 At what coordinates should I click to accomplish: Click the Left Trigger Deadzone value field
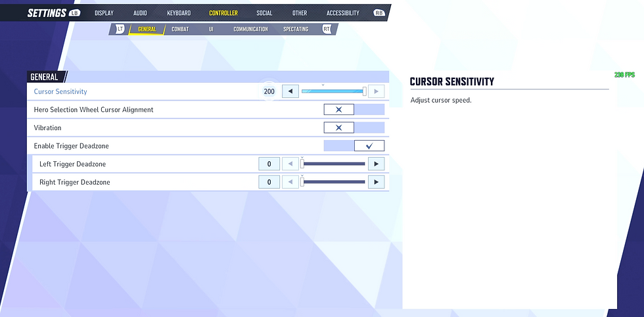click(x=269, y=164)
